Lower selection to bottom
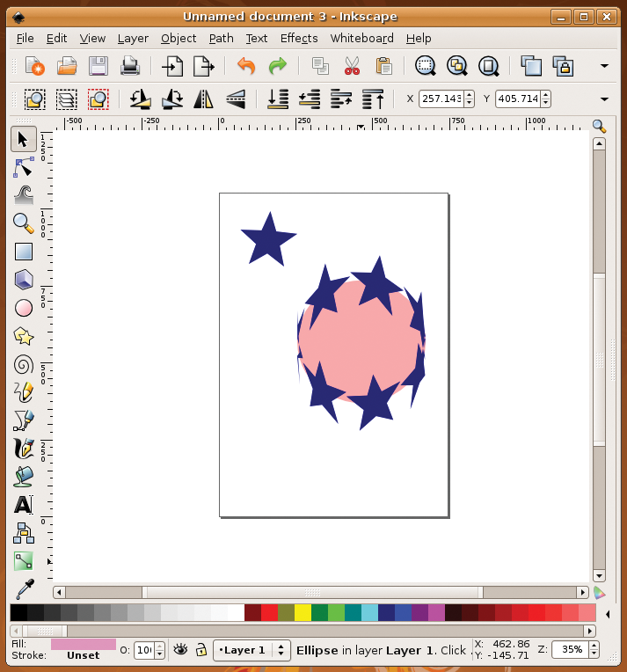 click(278, 99)
